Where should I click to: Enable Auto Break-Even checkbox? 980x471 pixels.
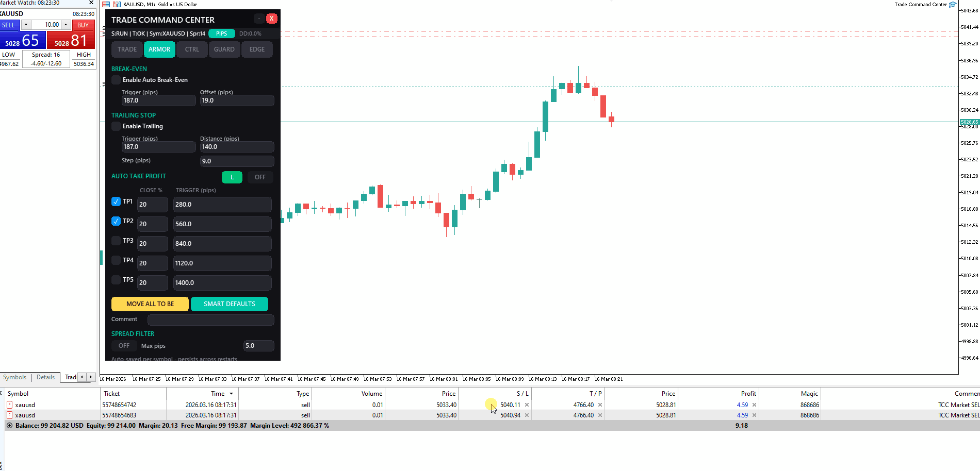[x=116, y=80]
